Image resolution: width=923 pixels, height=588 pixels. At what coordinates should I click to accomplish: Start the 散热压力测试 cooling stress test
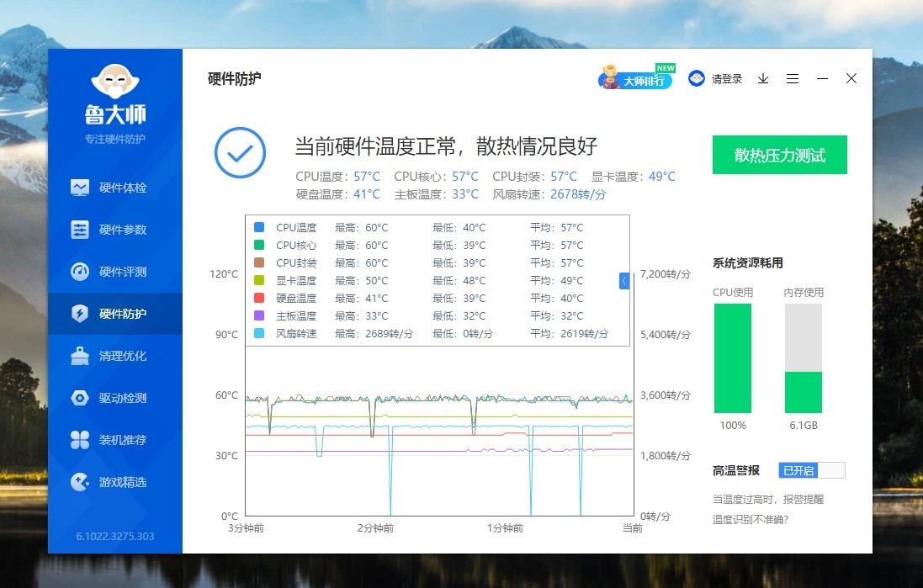[x=779, y=155]
